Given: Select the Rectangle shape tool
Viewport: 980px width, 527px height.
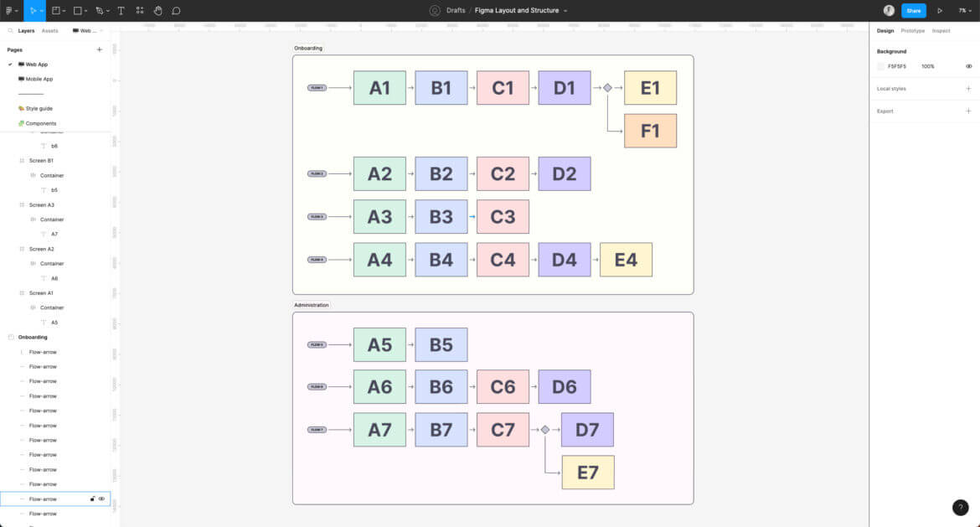Looking at the screenshot, I should 79,10.
